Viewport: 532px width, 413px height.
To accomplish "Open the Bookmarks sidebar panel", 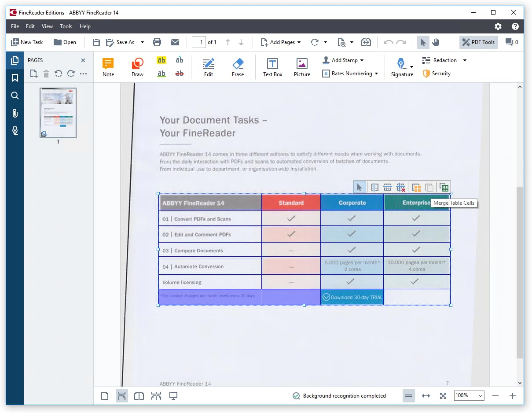I will 15,78.
